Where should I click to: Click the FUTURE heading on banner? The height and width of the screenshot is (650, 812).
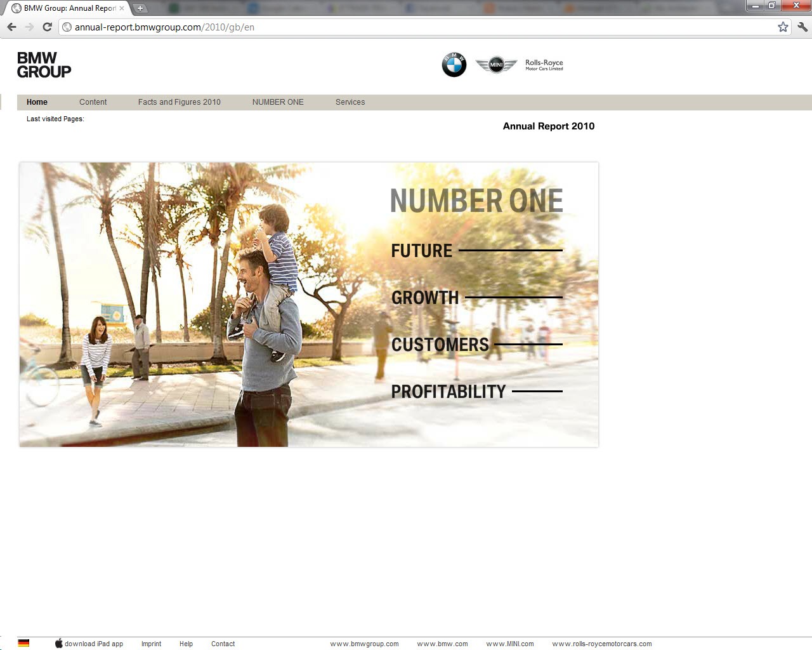click(421, 251)
